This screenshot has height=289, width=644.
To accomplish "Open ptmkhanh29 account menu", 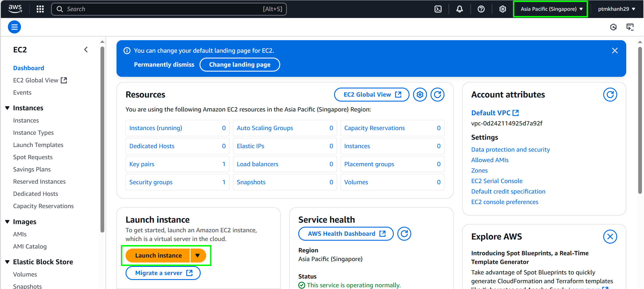I will coord(617,9).
